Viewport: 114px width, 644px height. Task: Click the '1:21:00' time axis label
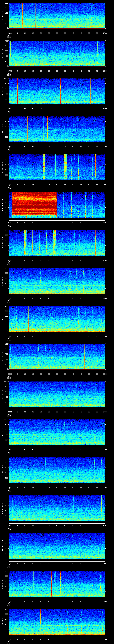9,223
